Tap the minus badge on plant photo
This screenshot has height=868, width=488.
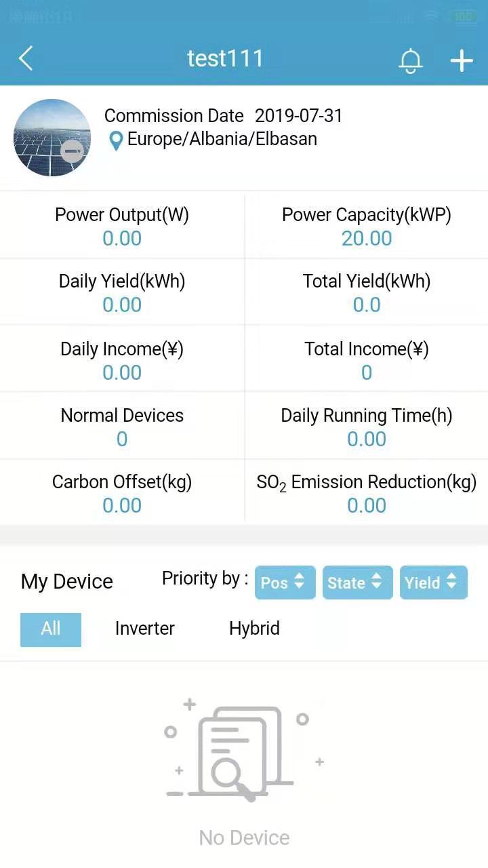click(73, 151)
